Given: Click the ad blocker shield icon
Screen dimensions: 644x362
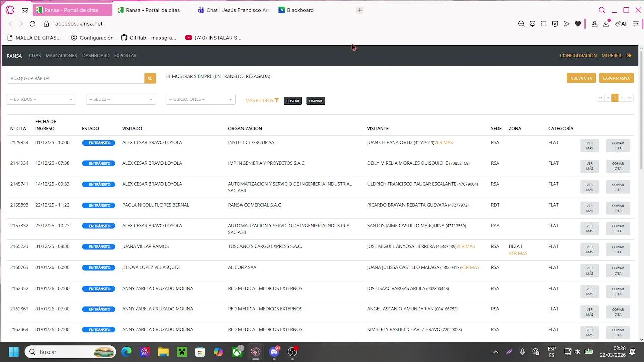Looking at the screenshot, I should (x=555, y=24).
